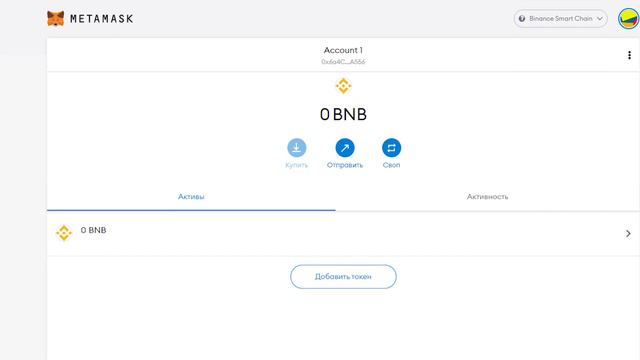Viewport: 640px width, 360px height.
Task: Click the BNB icon in the asset list
Action: [64, 233]
